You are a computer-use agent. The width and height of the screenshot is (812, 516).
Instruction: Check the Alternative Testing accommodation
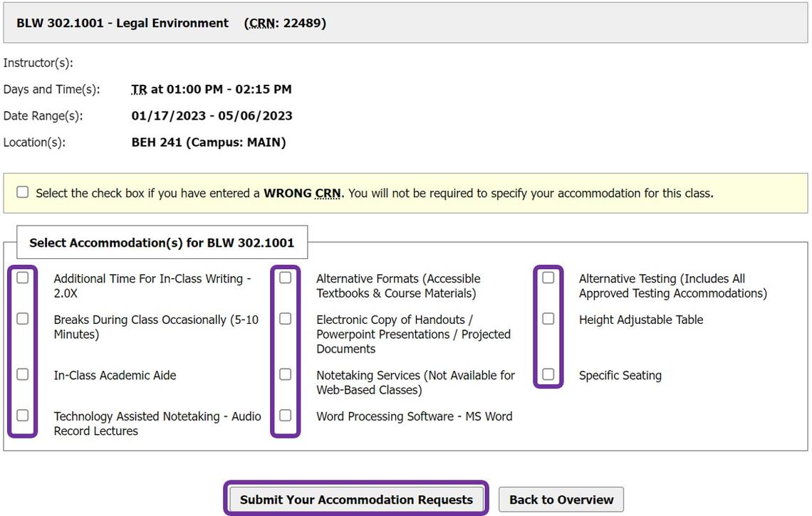click(x=548, y=278)
